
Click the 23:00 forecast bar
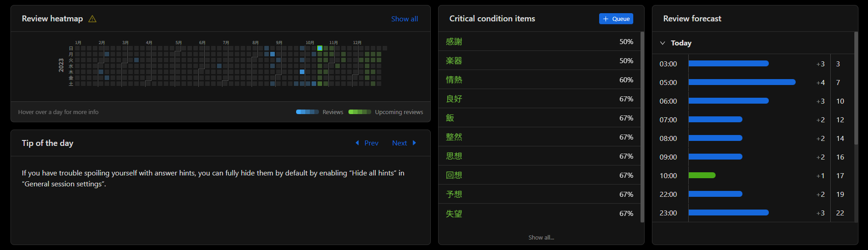[728, 213]
